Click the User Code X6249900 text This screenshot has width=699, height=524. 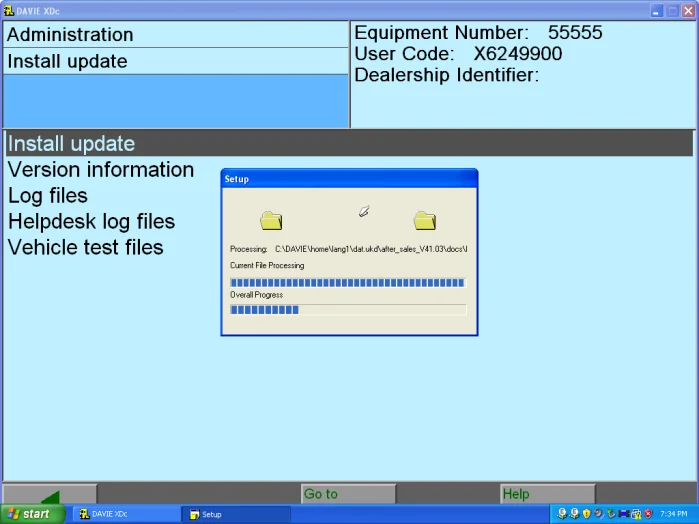tap(458, 54)
